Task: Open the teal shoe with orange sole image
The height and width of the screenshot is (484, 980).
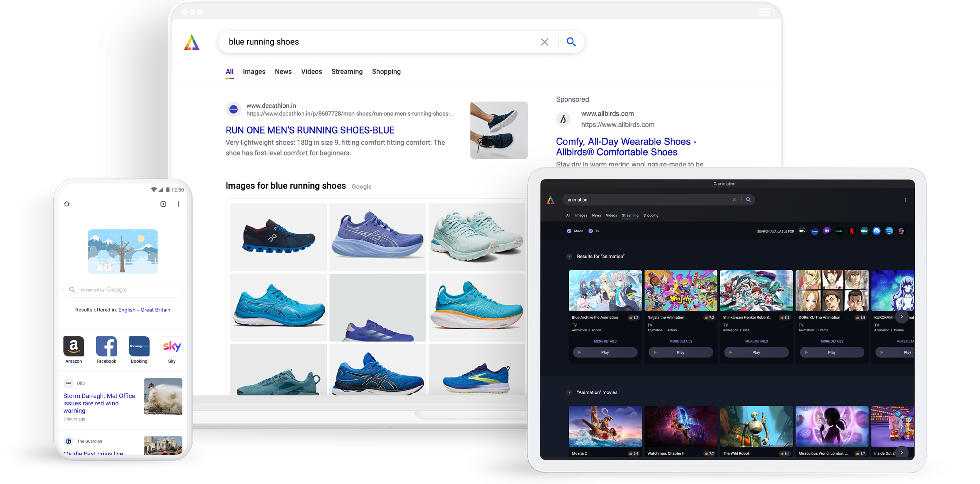Action: 477,307
